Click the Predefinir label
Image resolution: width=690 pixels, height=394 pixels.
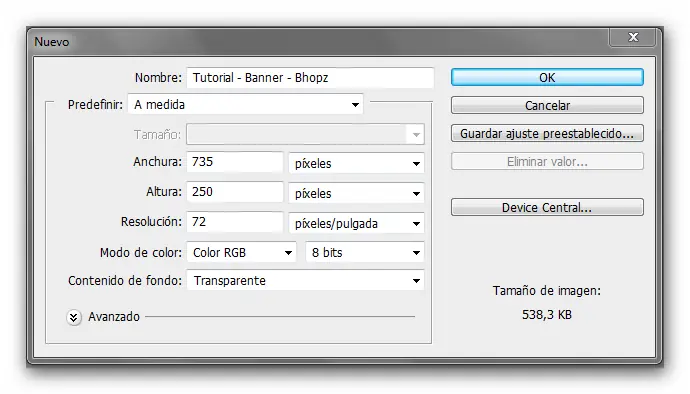click(x=95, y=104)
